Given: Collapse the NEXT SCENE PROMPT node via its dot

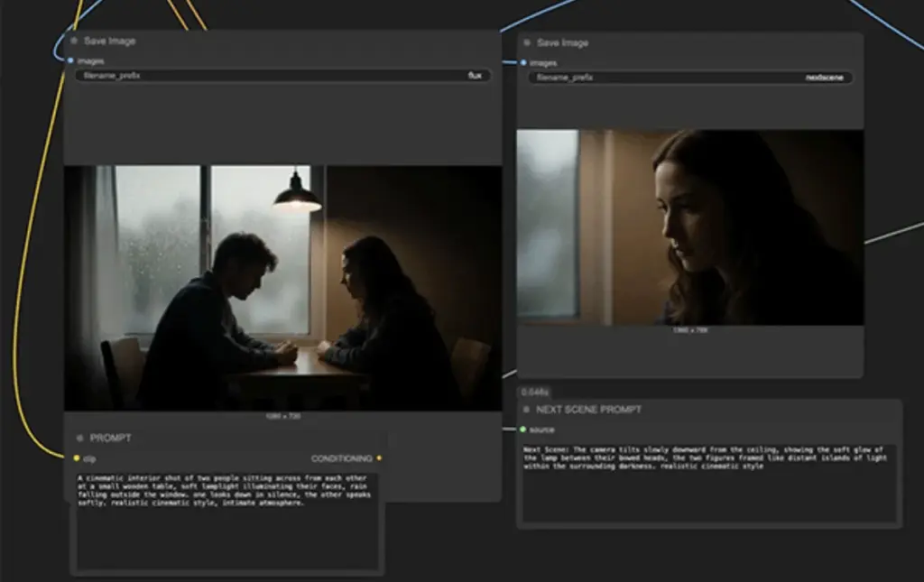Looking at the screenshot, I should pyautogui.click(x=527, y=410).
